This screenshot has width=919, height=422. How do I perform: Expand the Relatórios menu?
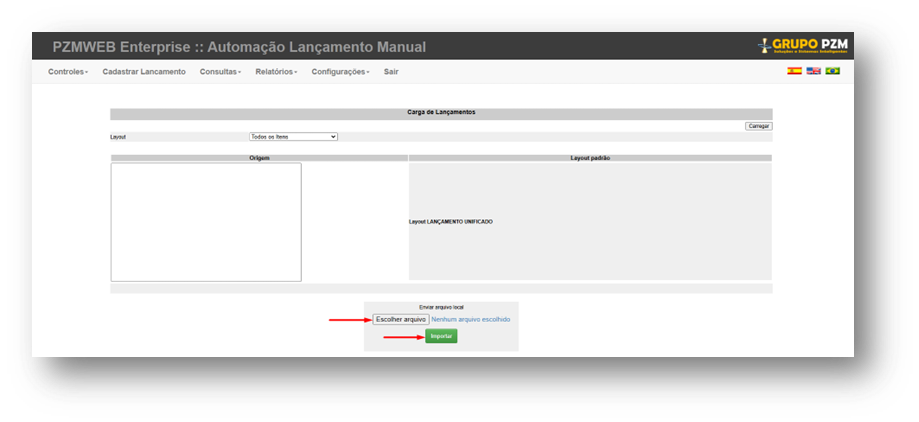(x=276, y=72)
